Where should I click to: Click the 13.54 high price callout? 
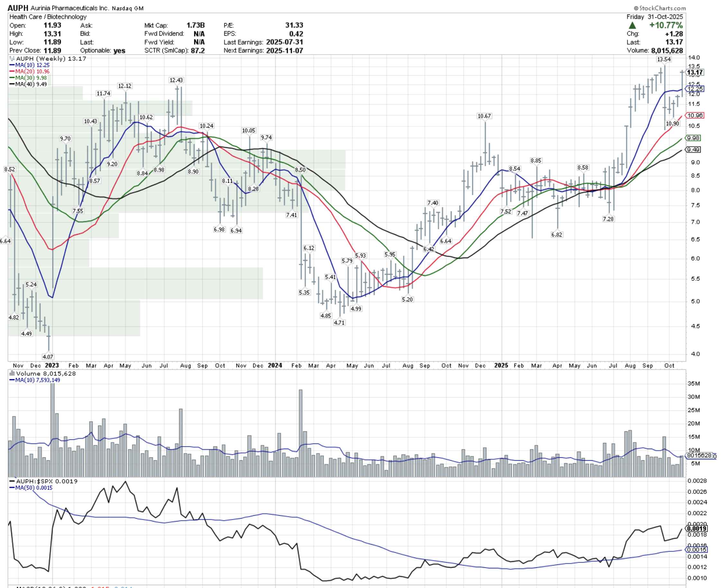(x=663, y=59)
